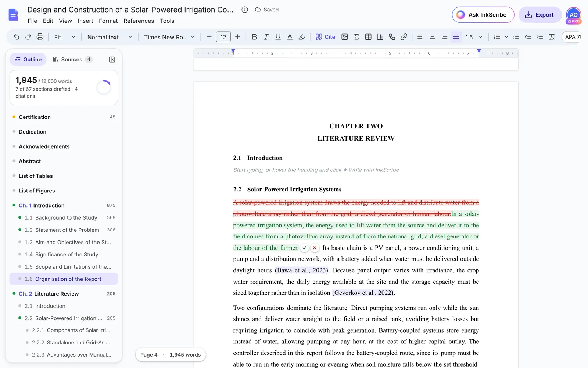Increase font size with the plus button
Viewport: 588px width, 368px height.
(x=237, y=37)
